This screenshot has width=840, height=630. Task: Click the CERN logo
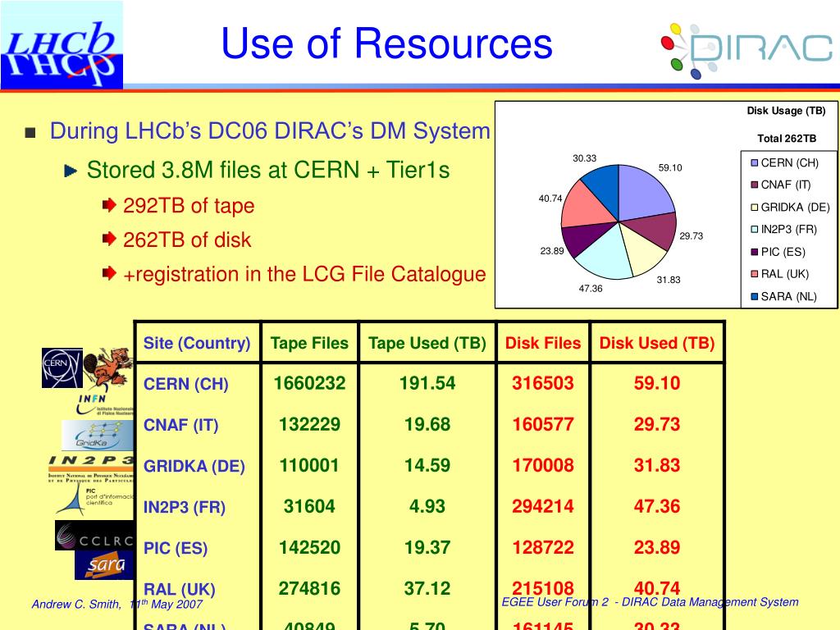(x=62, y=368)
